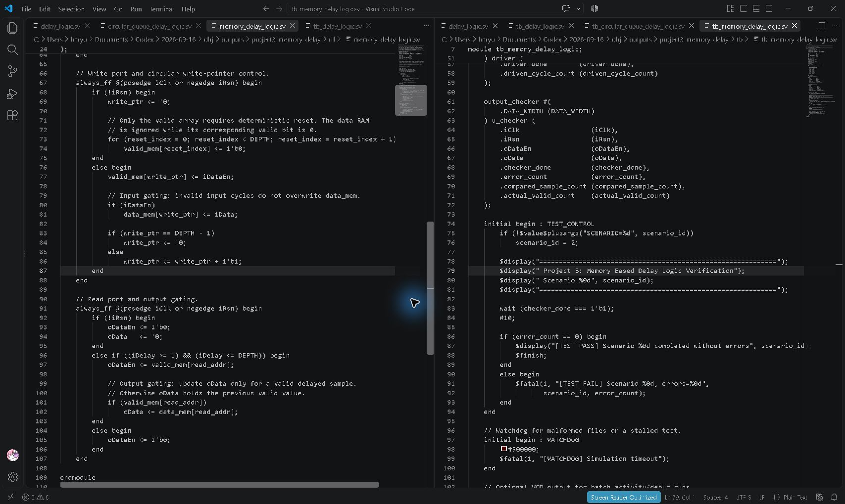
Task: Open notifications bell in status bar
Action: pyautogui.click(x=834, y=497)
